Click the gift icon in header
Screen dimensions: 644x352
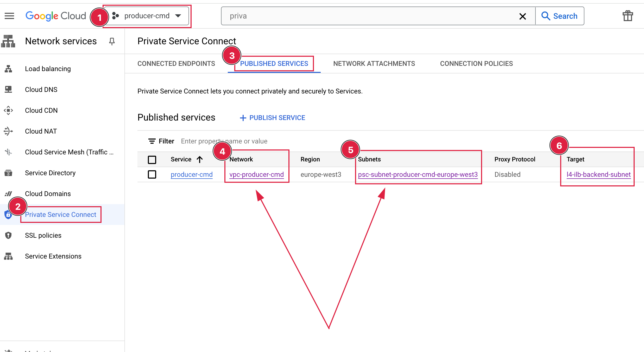coord(628,16)
